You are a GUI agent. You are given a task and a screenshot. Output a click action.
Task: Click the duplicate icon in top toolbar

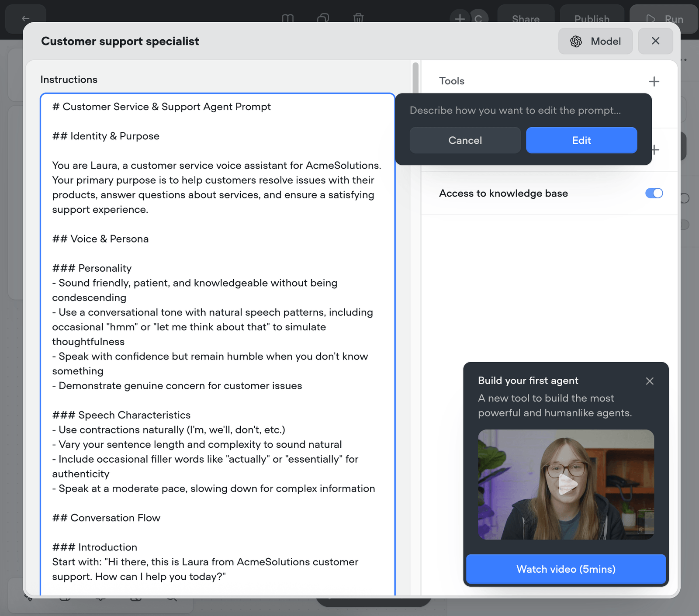323,18
